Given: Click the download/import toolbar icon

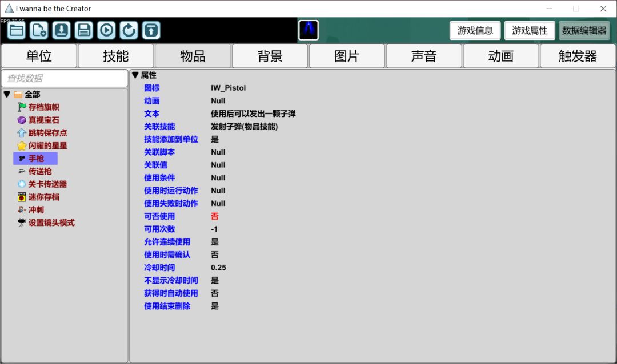Looking at the screenshot, I should [61, 30].
